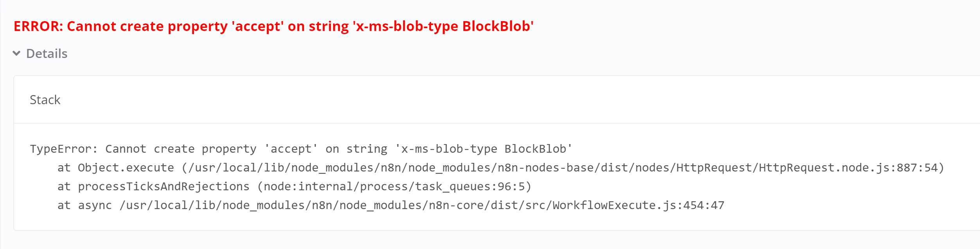Click 'Object.execute' in the stack trace

click(126, 168)
